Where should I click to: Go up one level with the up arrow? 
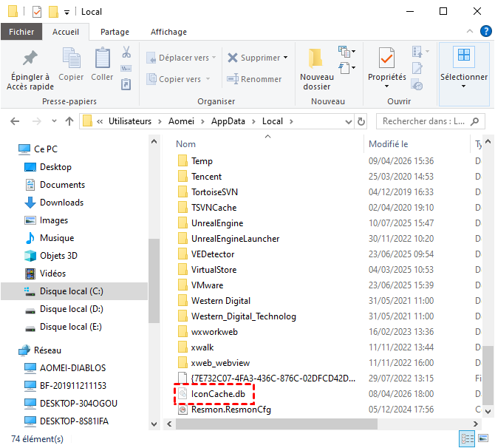69,121
